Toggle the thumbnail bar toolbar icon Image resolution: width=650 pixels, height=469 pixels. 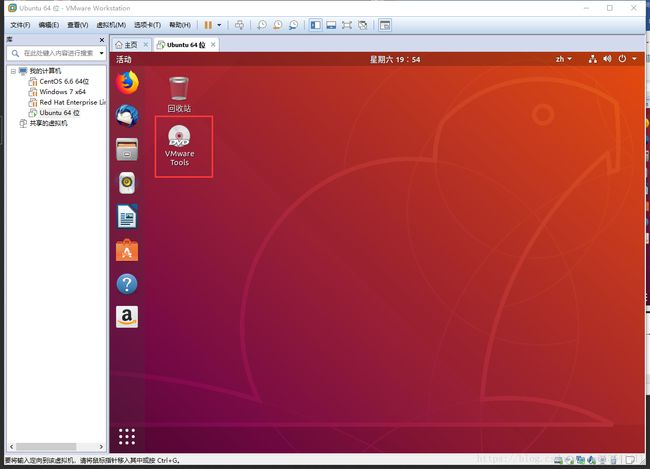pyautogui.click(x=331, y=25)
